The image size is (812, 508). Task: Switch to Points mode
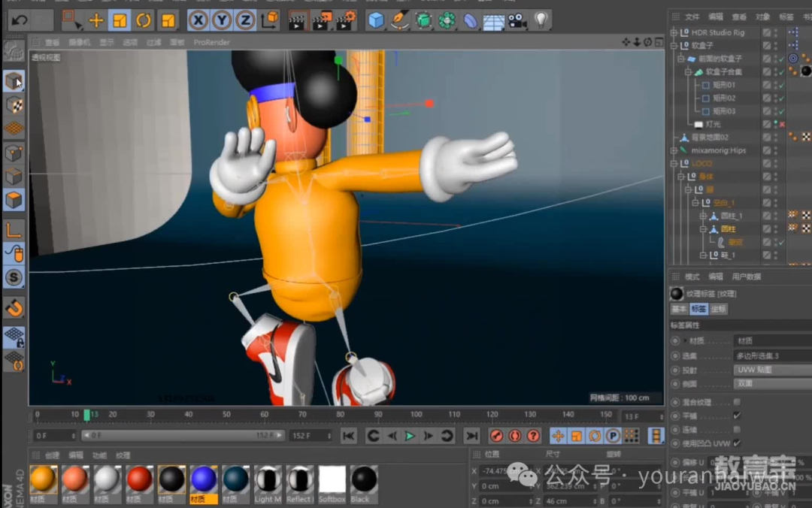(14, 153)
